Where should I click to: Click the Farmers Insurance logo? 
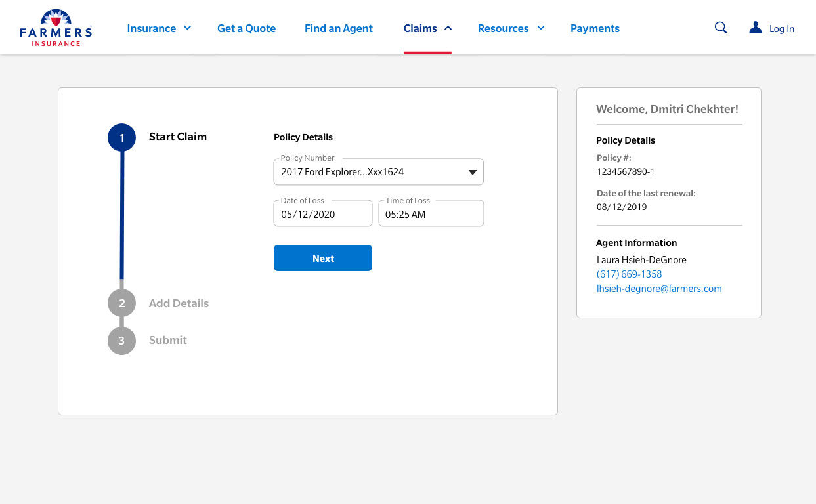pyautogui.click(x=56, y=28)
